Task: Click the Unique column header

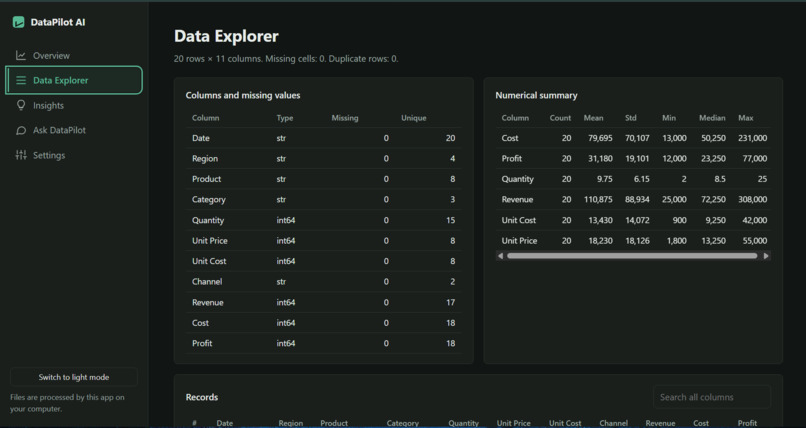Action: 414,118
